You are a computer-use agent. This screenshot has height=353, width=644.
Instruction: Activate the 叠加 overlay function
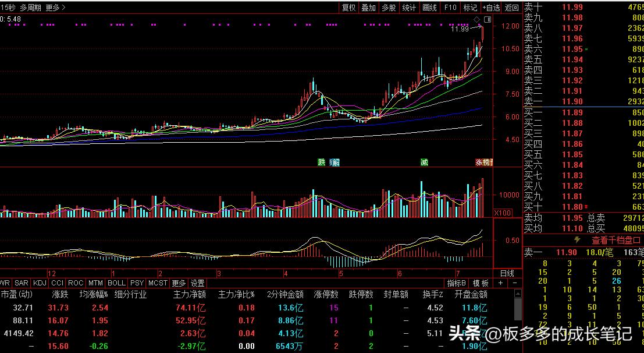(x=368, y=8)
